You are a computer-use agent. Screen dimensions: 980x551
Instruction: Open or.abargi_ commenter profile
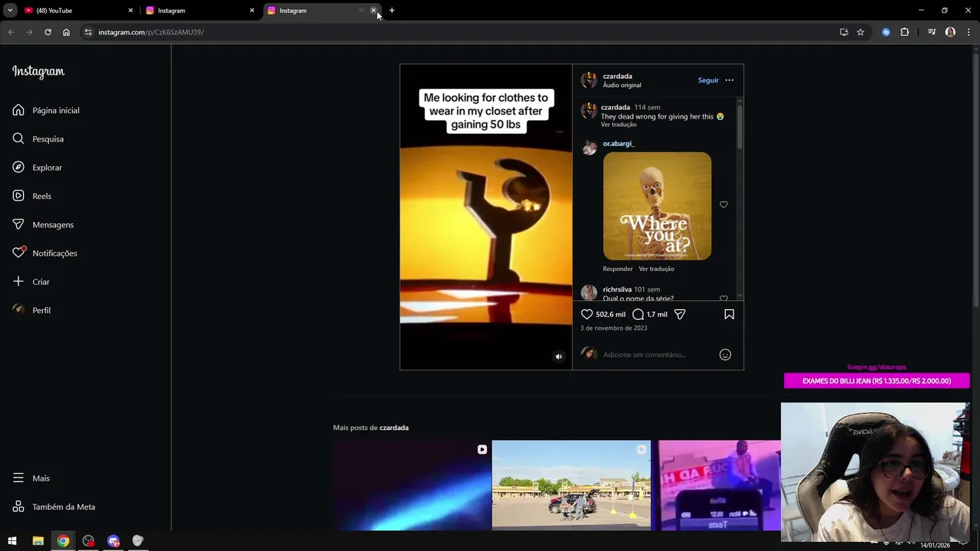(x=619, y=144)
